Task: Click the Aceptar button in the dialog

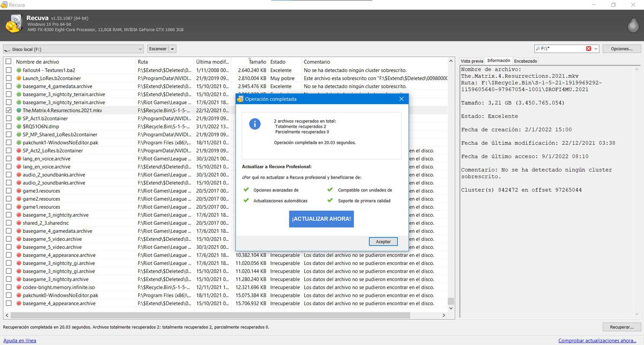Action: point(383,241)
